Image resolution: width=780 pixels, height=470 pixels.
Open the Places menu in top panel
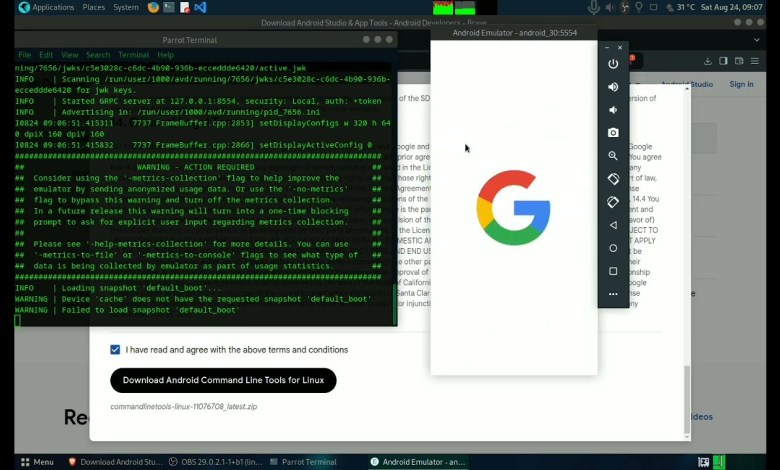94,7
